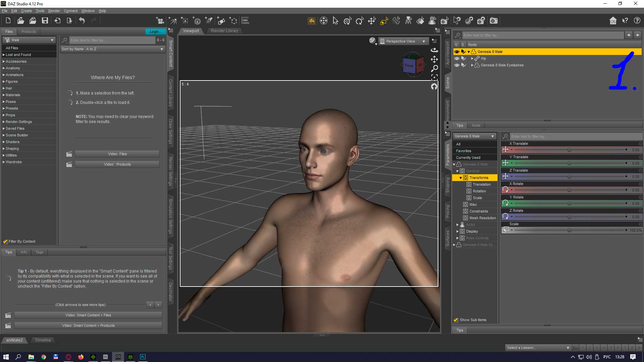Viewport: 644px width, 362px height.
Task: Open Perspective View dropdown
Action: tap(404, 41)
